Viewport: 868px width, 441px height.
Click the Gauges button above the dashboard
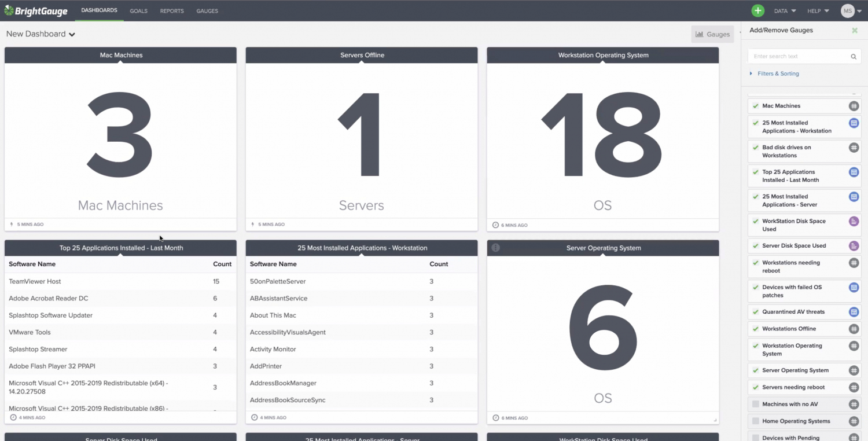(712, 34)
